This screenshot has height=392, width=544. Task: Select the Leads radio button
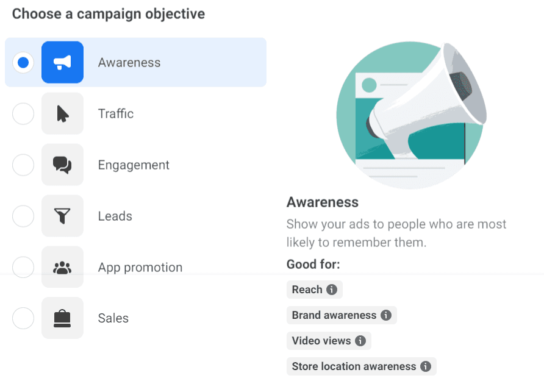click(x=23, y=216)
